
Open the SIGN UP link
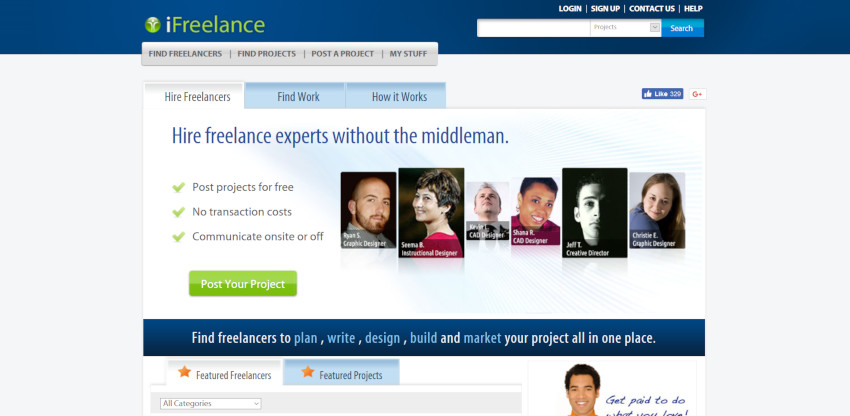pyautogui.click(x=605, y=9)
